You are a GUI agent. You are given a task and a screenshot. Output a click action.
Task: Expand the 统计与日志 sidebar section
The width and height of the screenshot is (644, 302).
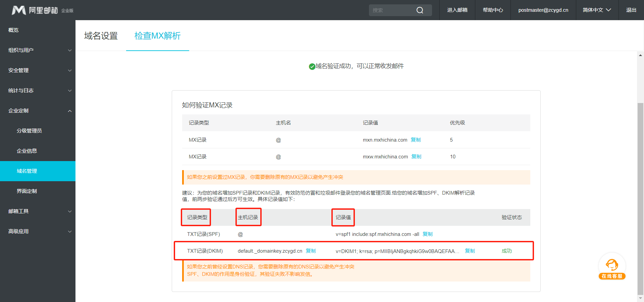click(x=38, y=91)
